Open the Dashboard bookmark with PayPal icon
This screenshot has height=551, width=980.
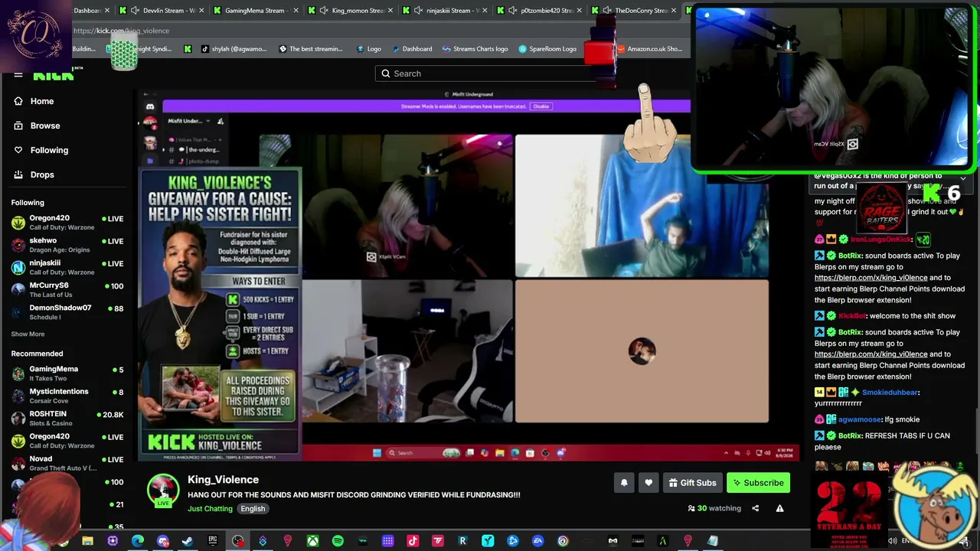click(x=411, y=49)
